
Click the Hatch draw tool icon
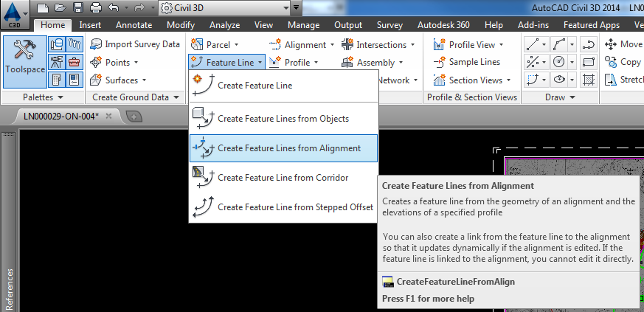pyautogui.click(x=589, y=80)
